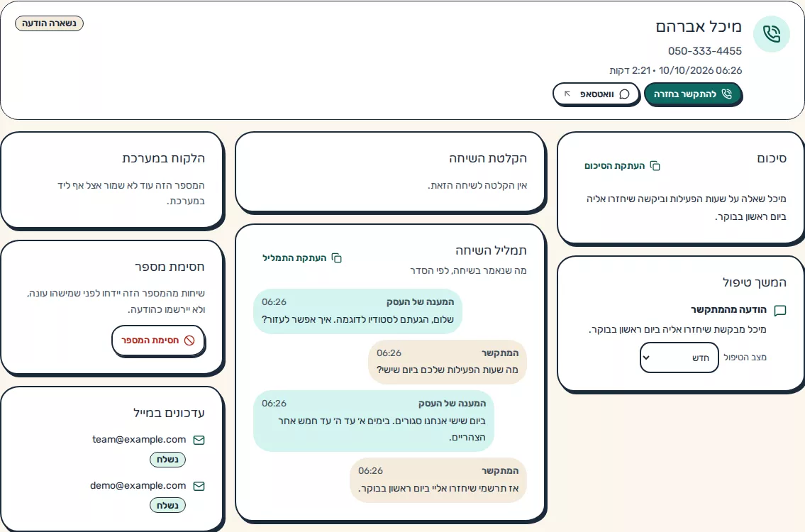
Task: Copy the transcript with העתקת התמליל
Action: click(x=302, y=257)
